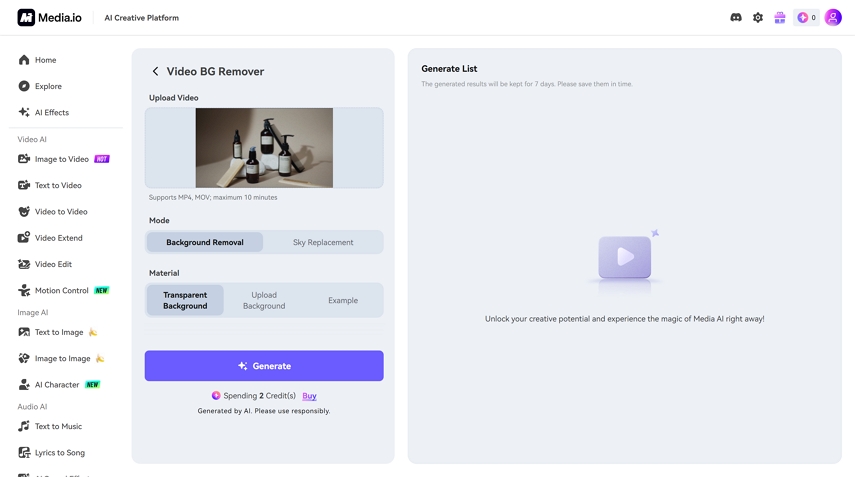
Task: Click the AI Effects sparkle icon
Action: [24, 112]
